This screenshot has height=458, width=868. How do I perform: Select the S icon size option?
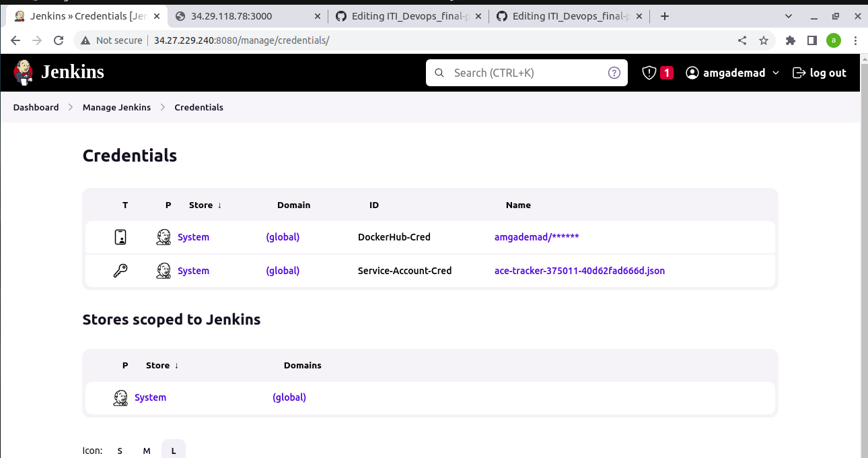(x=120, y=449)
